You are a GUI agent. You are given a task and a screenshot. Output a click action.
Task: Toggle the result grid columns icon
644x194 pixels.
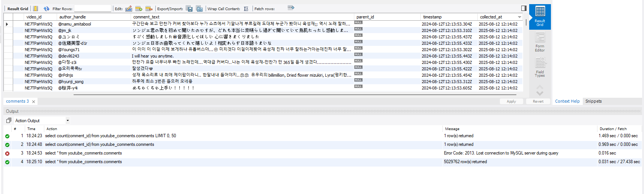(36, 9)
